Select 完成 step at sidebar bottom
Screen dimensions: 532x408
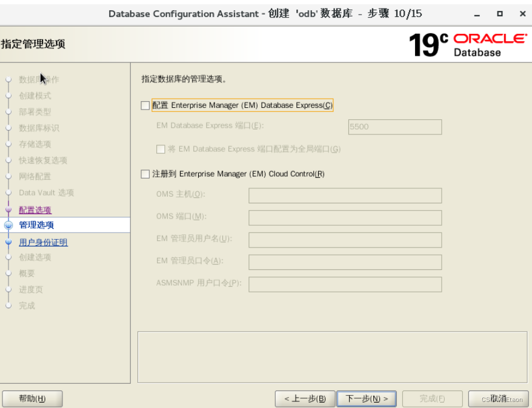coord(27,306)
